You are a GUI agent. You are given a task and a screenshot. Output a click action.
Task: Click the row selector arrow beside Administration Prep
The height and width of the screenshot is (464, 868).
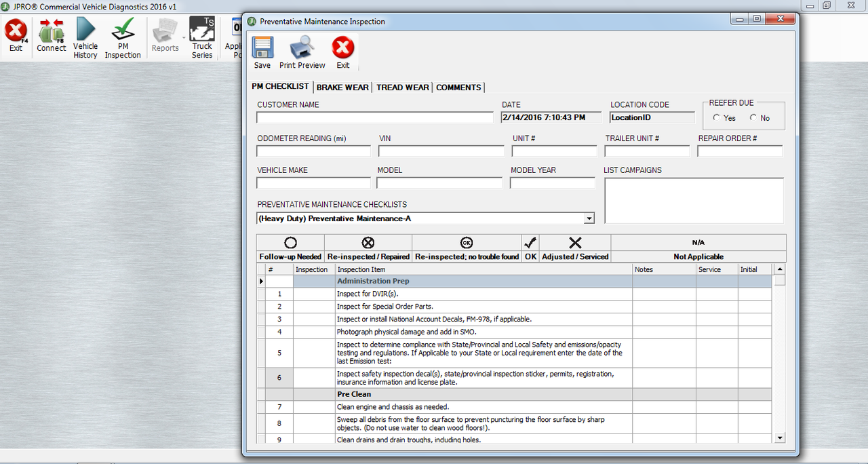coord(261,281)
